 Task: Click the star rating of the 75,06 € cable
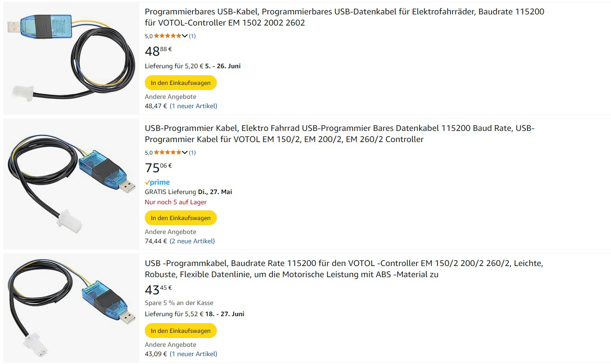[168, 152]
